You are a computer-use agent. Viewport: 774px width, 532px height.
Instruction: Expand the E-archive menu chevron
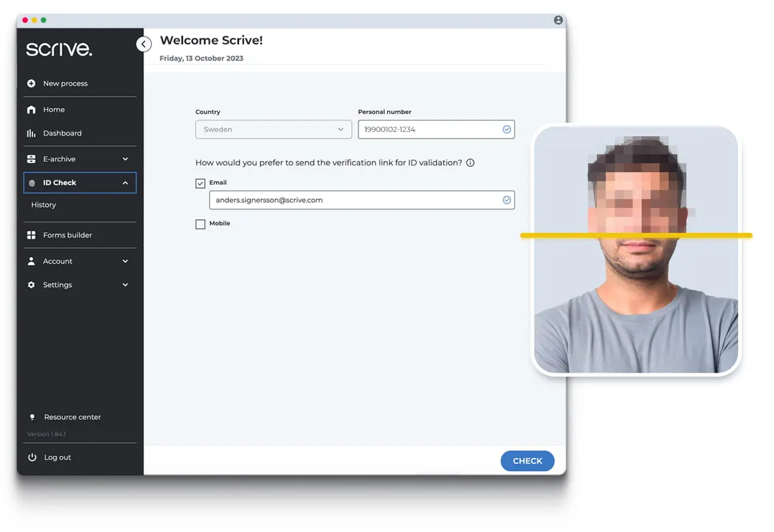125,159
